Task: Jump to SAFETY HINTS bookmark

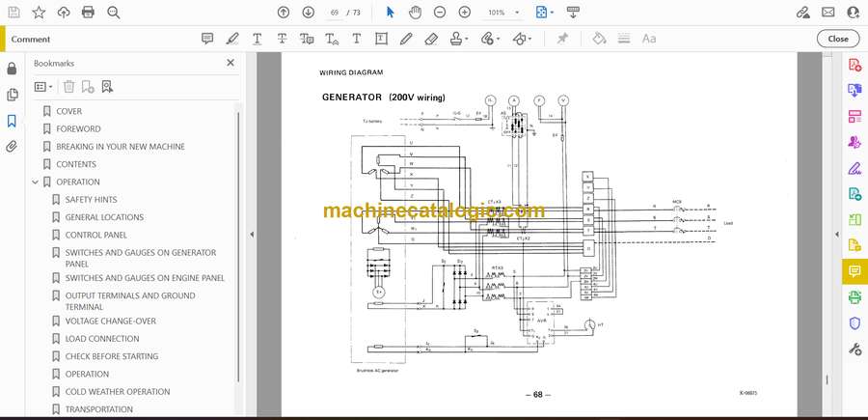Action: (x=91, y=200)
